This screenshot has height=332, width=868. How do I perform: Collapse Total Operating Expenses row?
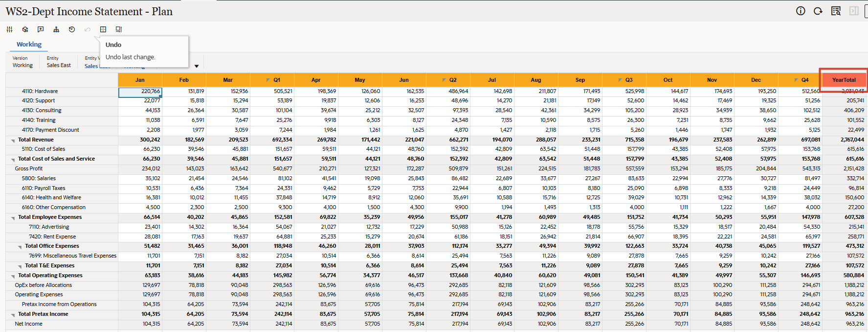pos(13,276)
